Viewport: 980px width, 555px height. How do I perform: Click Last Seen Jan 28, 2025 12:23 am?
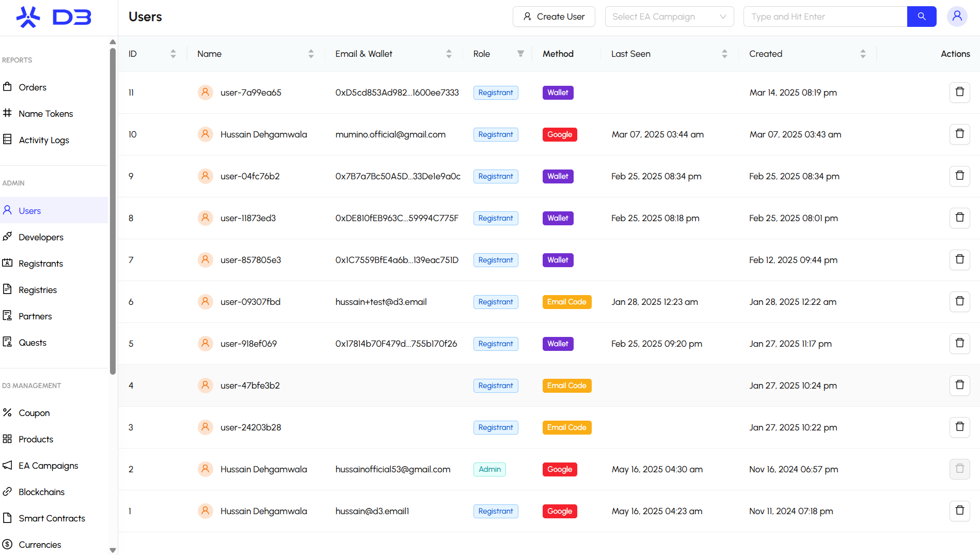pos(655,302)
